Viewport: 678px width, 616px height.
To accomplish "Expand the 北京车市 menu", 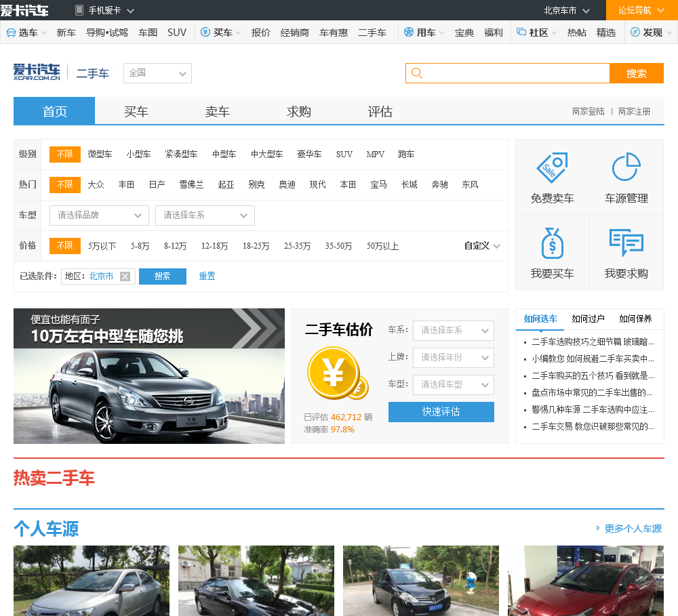I will click(x=566, y=10).
